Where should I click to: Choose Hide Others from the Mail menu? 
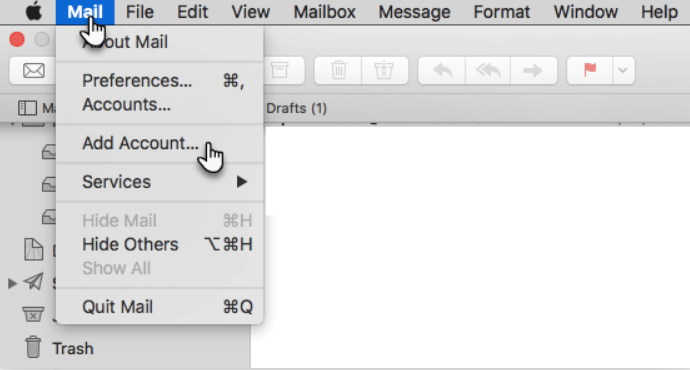(x=160, y=244)
